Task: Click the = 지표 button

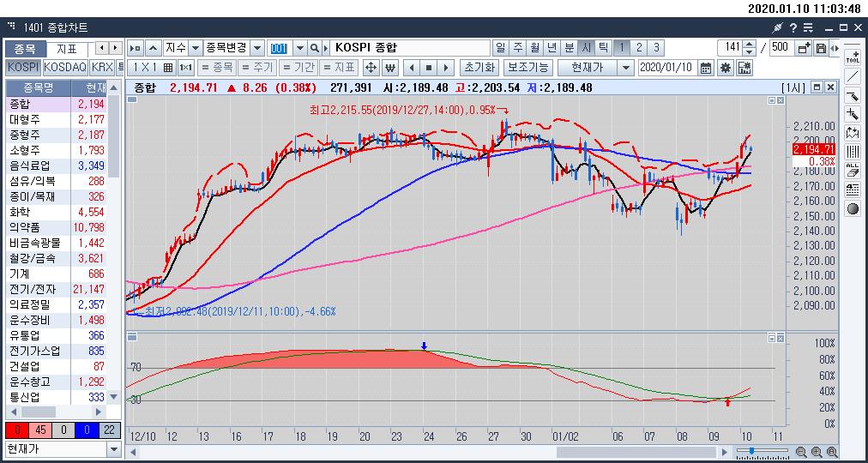Action: tap(340, 68)
